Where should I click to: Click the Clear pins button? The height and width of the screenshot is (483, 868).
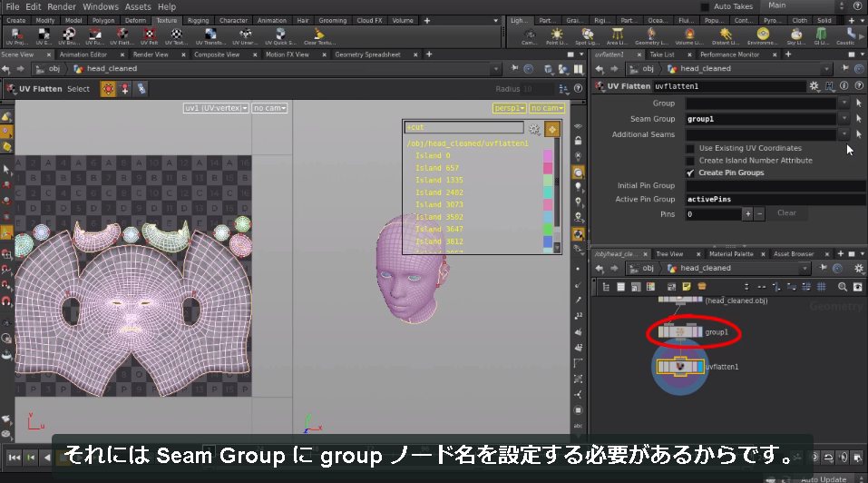[786, 213]
